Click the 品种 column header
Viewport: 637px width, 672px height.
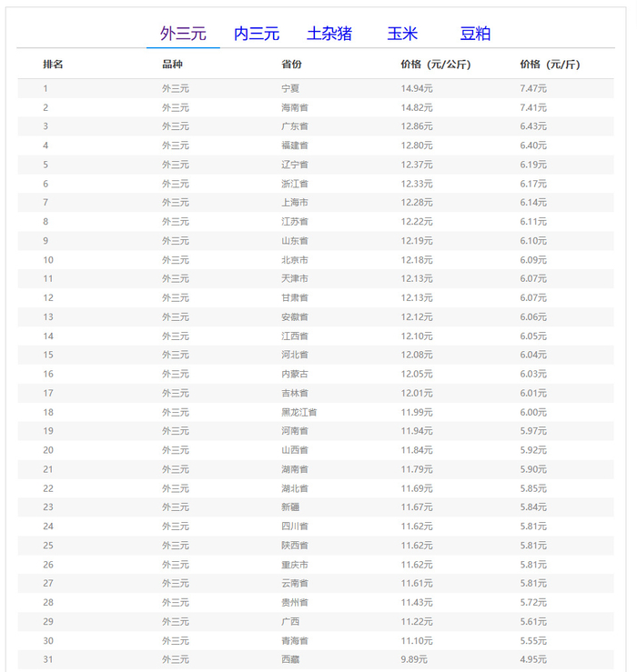(x=172, y=65)
